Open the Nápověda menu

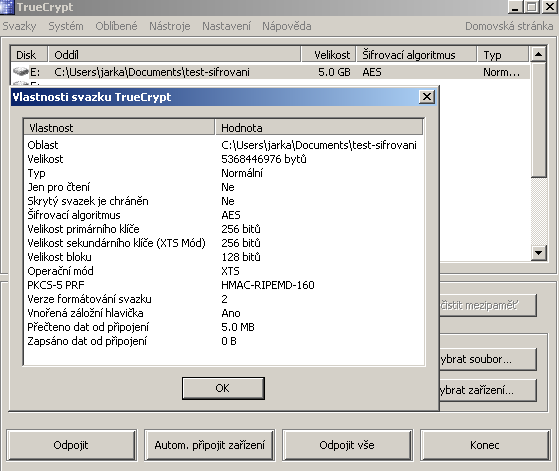click(x=287, y=26)
